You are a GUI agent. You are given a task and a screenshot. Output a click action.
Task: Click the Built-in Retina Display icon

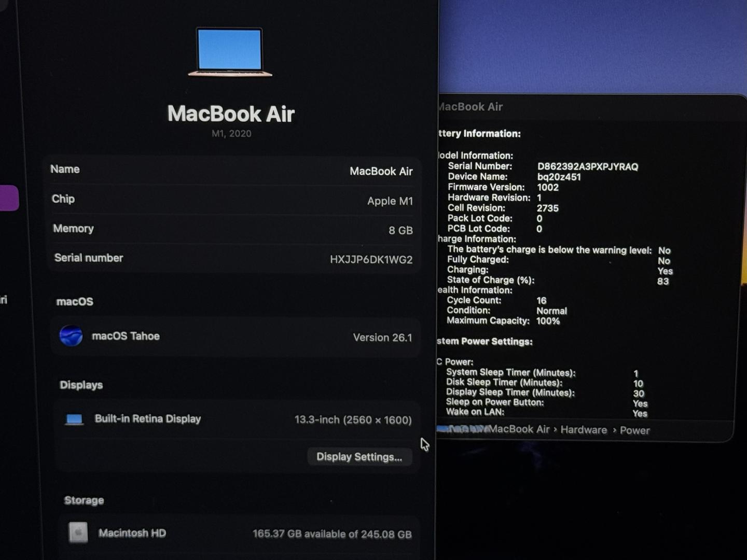tap(74, 419)
